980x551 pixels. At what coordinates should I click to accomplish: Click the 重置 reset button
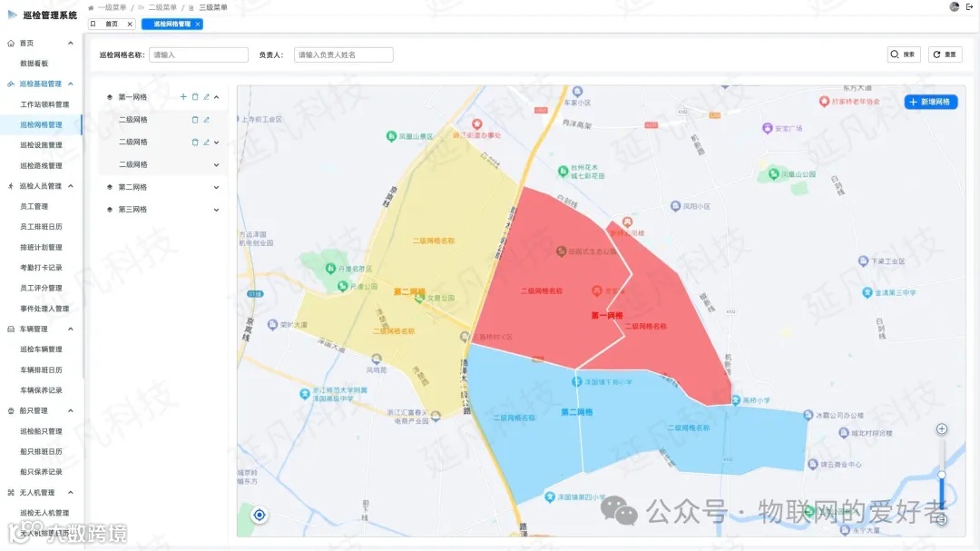click(945, 54)
